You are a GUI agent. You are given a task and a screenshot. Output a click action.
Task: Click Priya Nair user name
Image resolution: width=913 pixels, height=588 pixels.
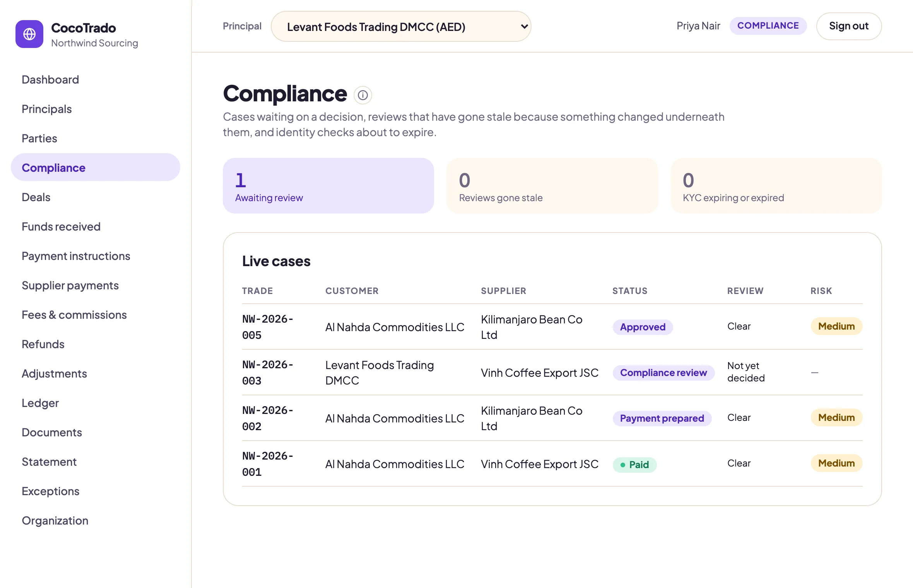(698, 26)
